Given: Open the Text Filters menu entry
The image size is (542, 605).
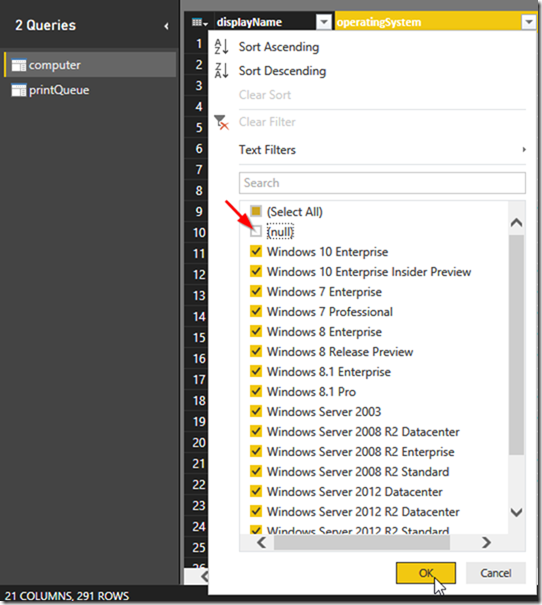Looking at the screenshot, I should pos(267,150).
